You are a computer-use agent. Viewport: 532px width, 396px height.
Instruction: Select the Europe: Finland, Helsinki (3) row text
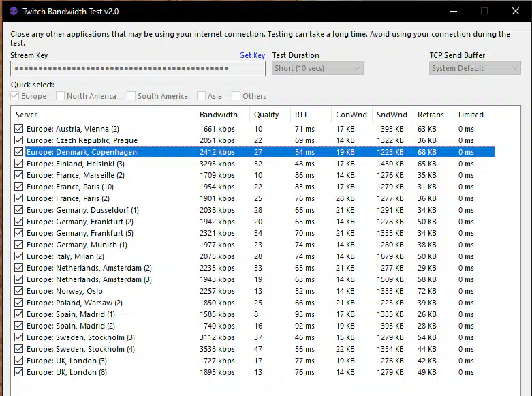click(x=76, y=164)
